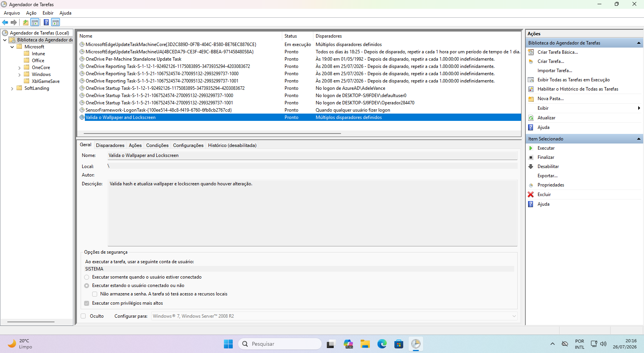
Task: Open the Ação menu
Action: (31, 13)
